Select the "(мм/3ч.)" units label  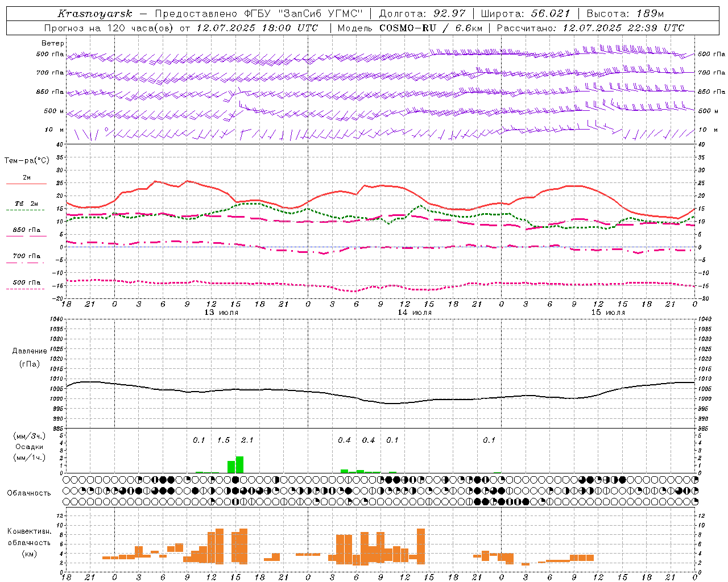[30, 436]
